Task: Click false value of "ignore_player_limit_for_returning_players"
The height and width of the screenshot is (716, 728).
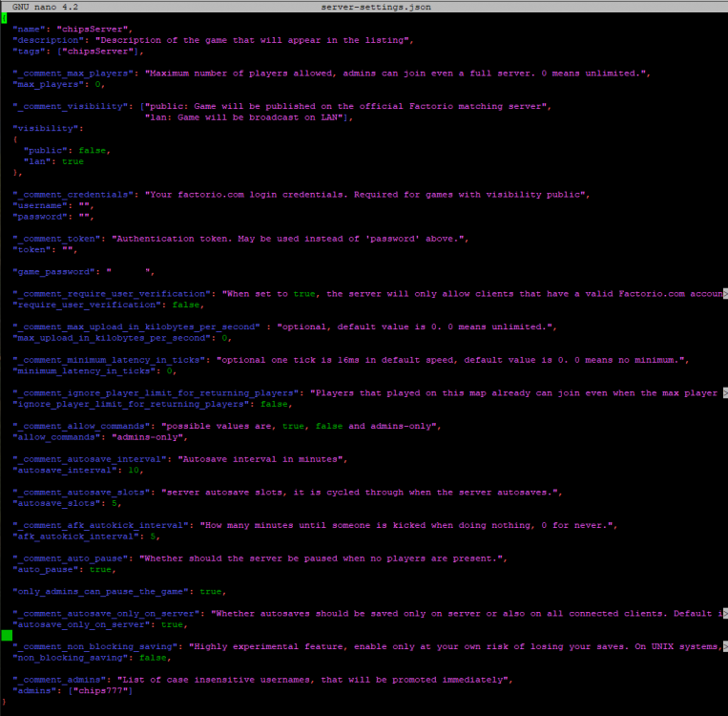Action: [274, 405]
